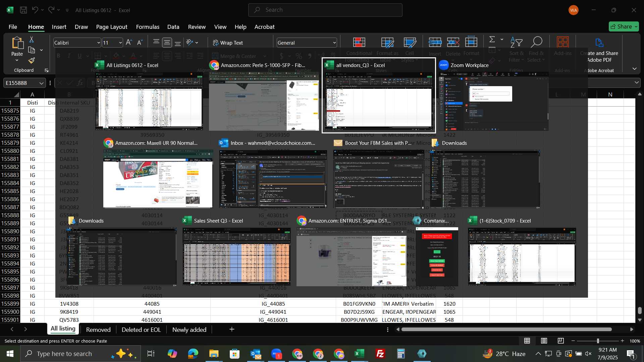Click the Copy icon in Clipboard group
Image resolution: width=644 pixels, height=362 pixels.
click(x=32, y=50)
